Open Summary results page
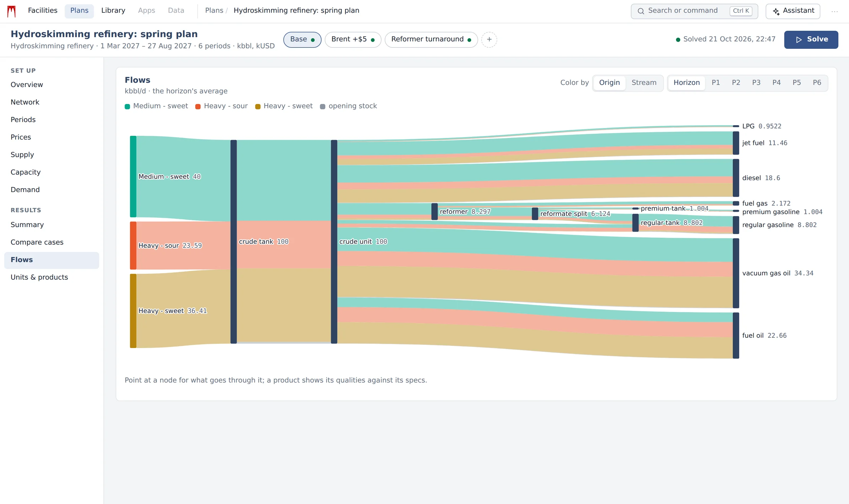 pyautogui.click(x=52, y=225)
